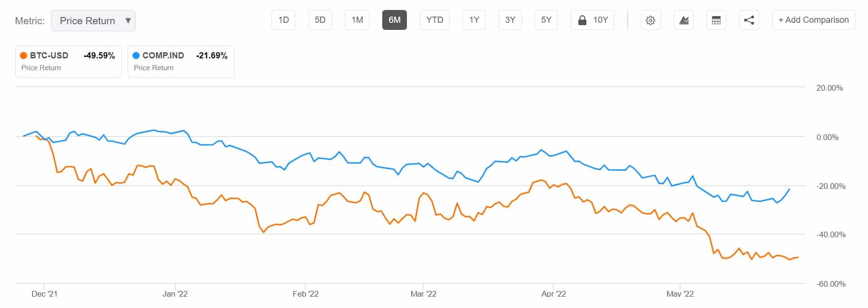Click the Add Comparison button
This screenshot has height=308, width=868.
point(813,20)
